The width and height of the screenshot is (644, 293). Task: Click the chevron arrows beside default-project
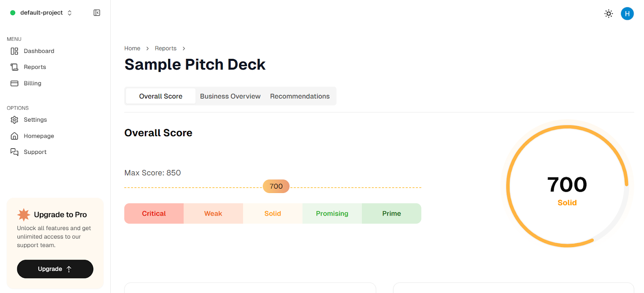[x=70, y=13]
